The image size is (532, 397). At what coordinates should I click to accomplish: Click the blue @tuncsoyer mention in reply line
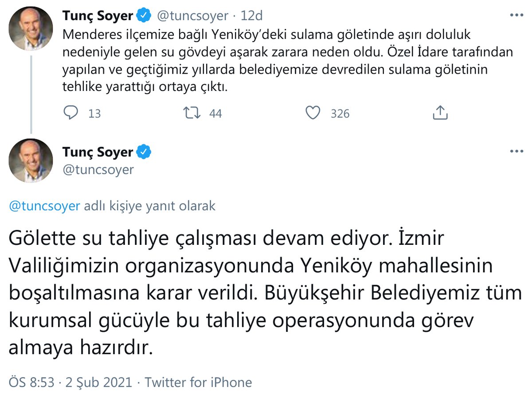click(45, 206)
